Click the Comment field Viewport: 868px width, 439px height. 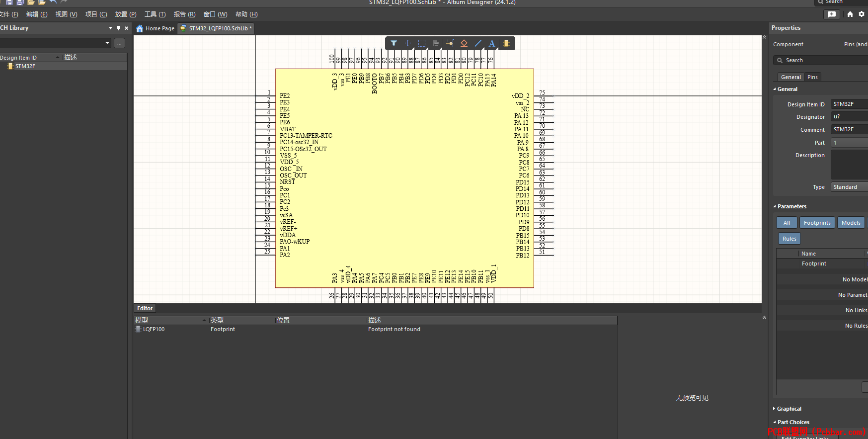point(850,129)
